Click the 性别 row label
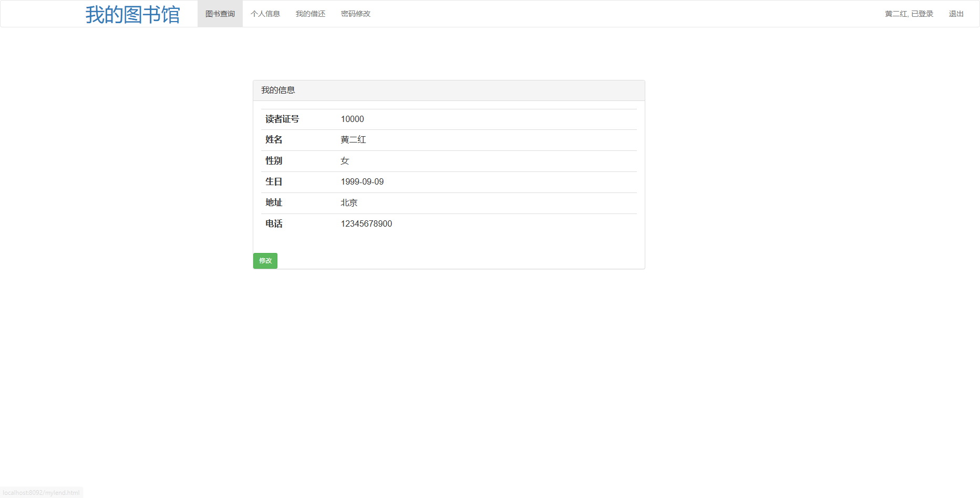 [x=273, y=161]
